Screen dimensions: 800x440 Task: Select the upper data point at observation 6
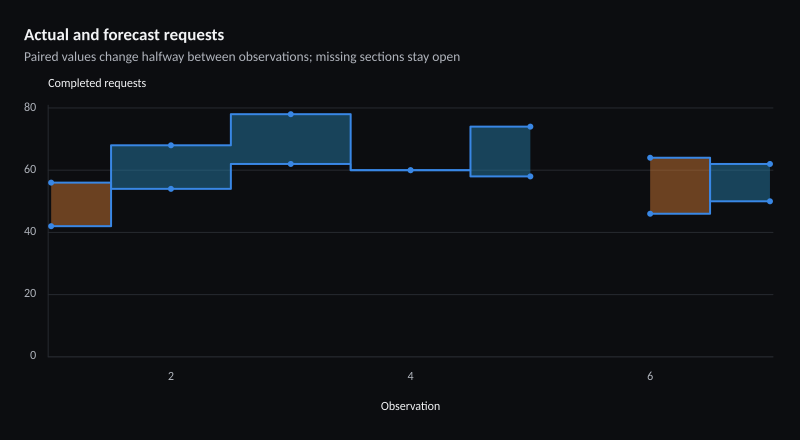[650, 158]
